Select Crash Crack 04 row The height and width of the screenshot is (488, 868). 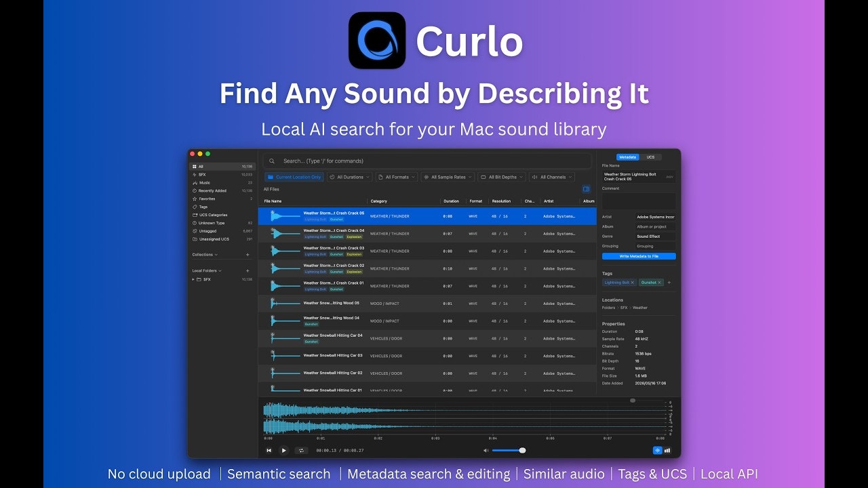(x=427, y=234)
